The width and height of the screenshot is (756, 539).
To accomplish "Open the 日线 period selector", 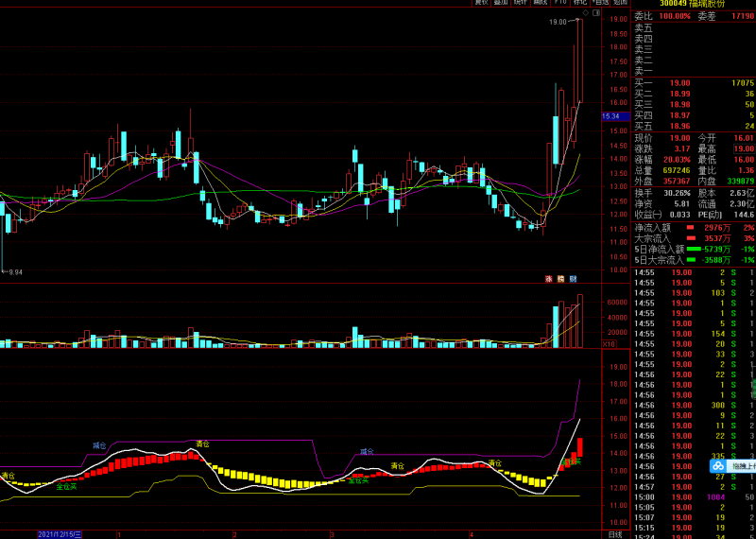I will pyautogui.click(x=615, y=533).
